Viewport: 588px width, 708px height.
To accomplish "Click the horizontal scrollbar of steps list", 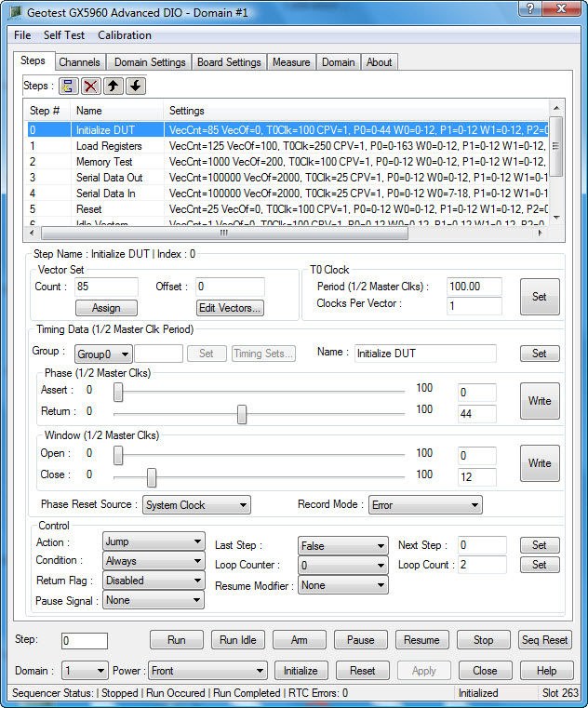I will point(224,233).
